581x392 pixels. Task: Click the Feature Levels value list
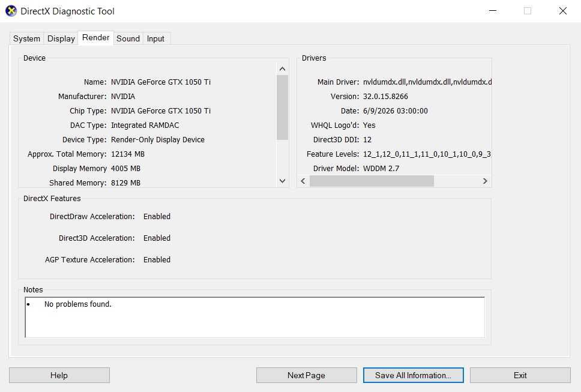[x=427, y=154]
